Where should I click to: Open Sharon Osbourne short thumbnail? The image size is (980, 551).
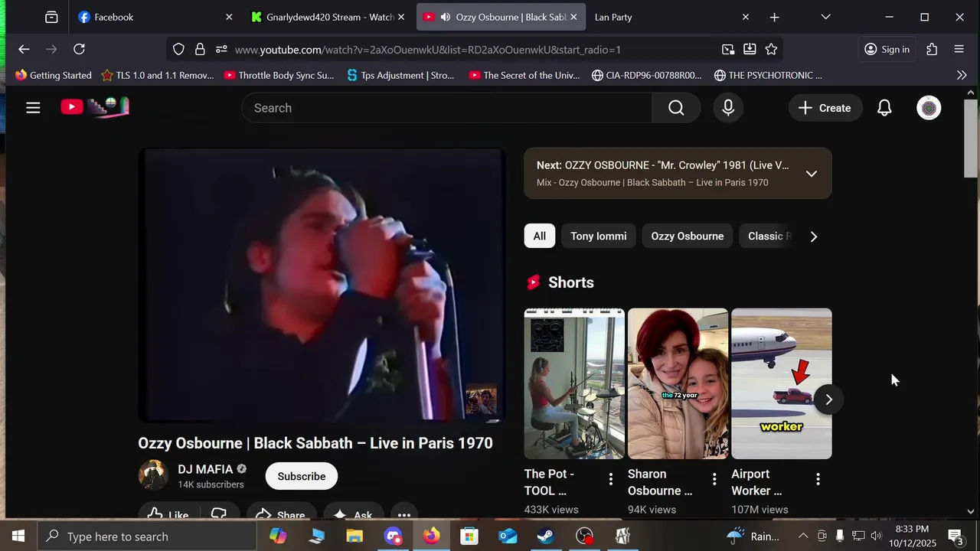[x=678, y=383]
